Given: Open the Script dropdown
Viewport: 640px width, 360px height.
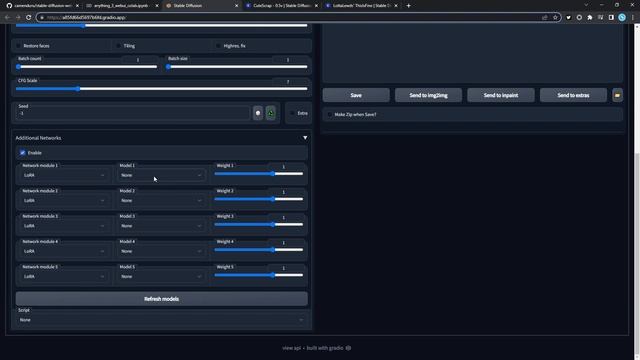Looking at the screenshot, I should 162,320.
